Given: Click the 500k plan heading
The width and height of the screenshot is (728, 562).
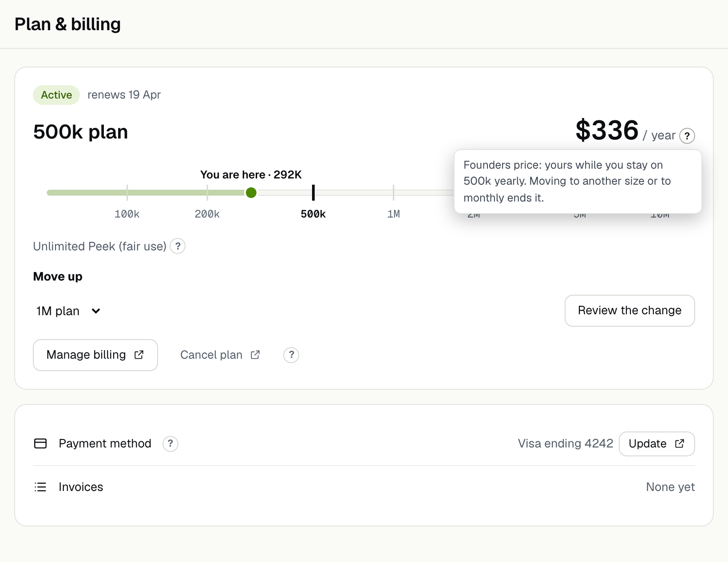Looking at the screenshot, I should [80, 132].
